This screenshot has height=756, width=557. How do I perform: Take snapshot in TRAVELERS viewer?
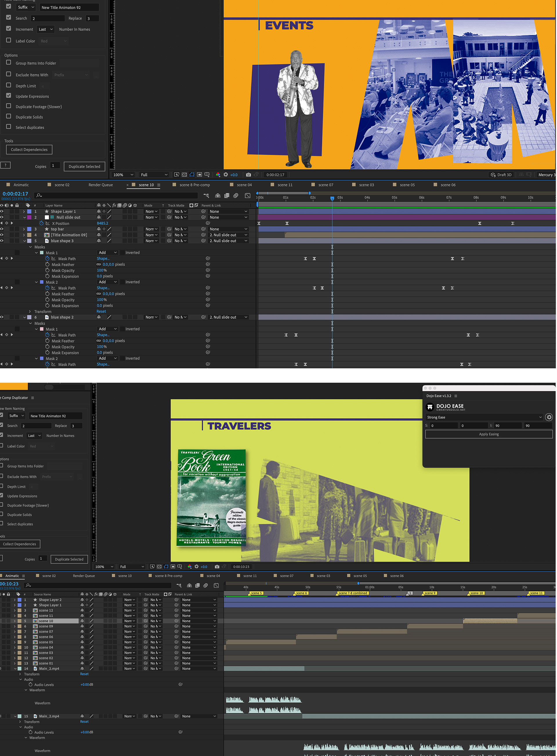(x=217, y=567)
